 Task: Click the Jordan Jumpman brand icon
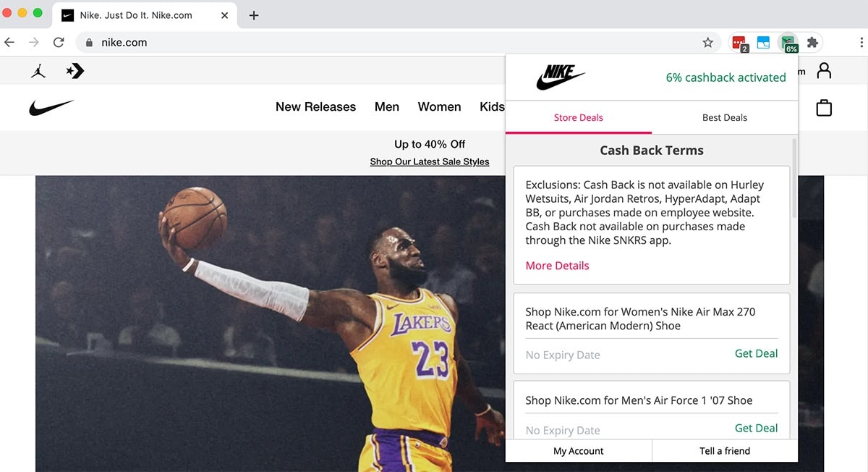(x=38, y=71)
